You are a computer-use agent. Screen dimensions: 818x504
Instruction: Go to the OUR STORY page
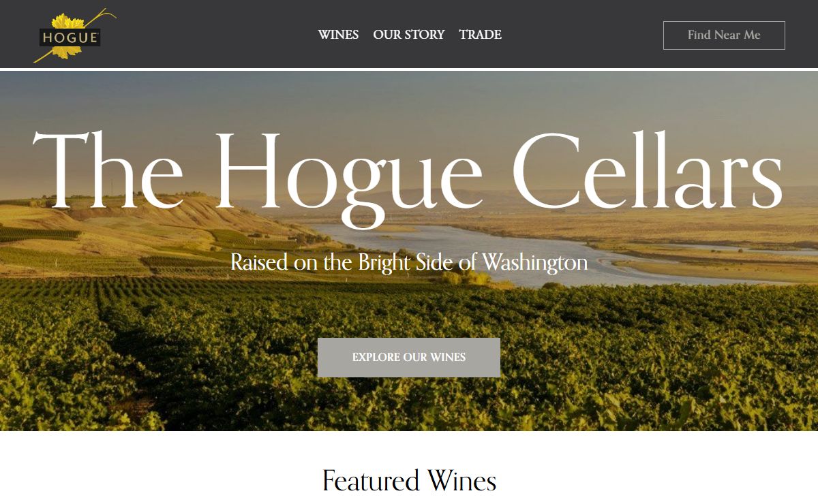pos(409,35)
